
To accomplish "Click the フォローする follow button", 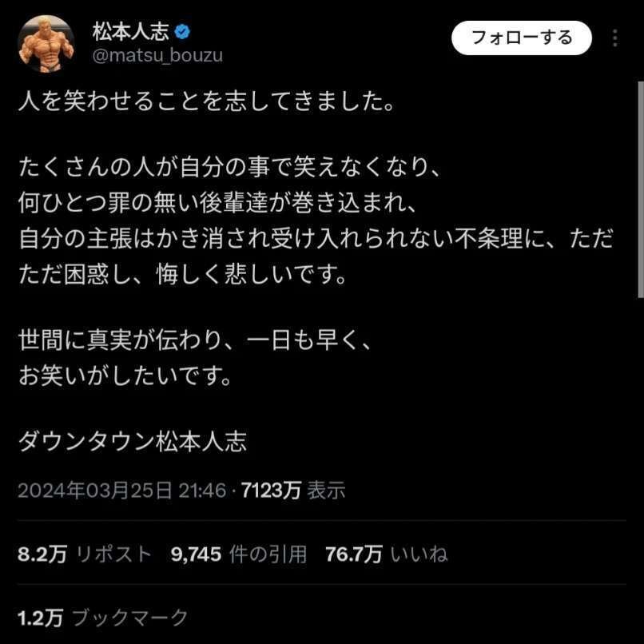I will click(x=522, y=38).
